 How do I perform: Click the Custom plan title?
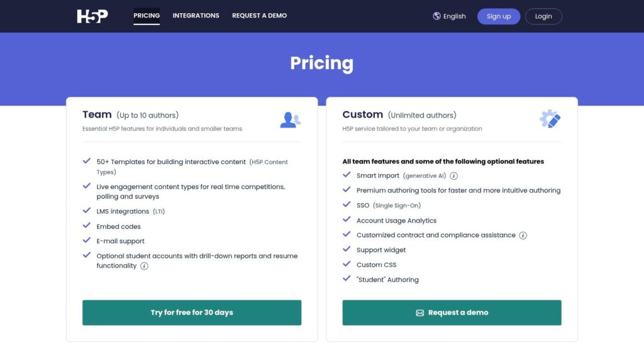coord(363,114)
